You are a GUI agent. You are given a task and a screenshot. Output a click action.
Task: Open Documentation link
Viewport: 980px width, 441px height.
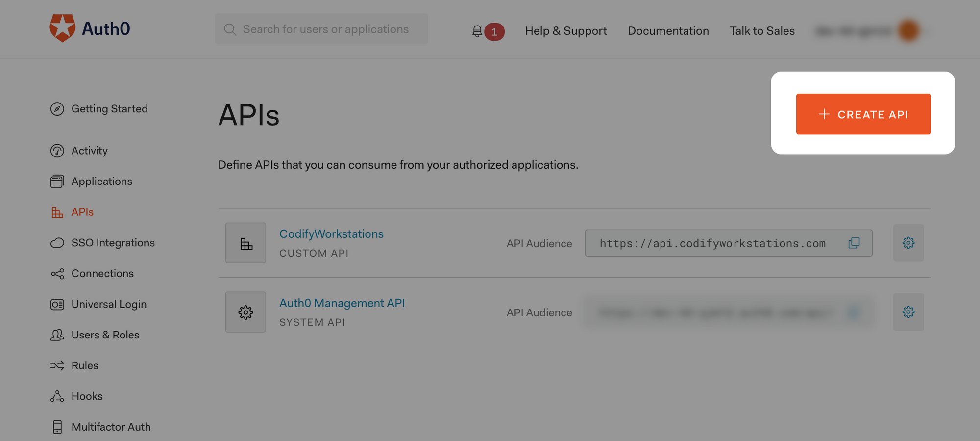[668, 31]
